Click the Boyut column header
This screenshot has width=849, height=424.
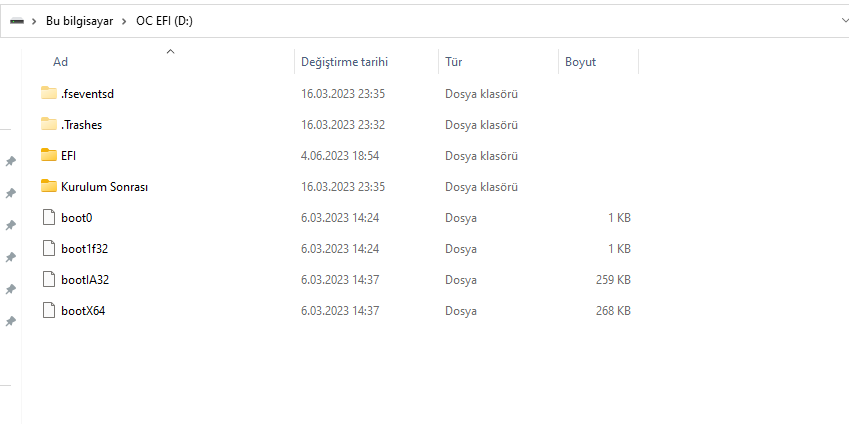[580, 62]
